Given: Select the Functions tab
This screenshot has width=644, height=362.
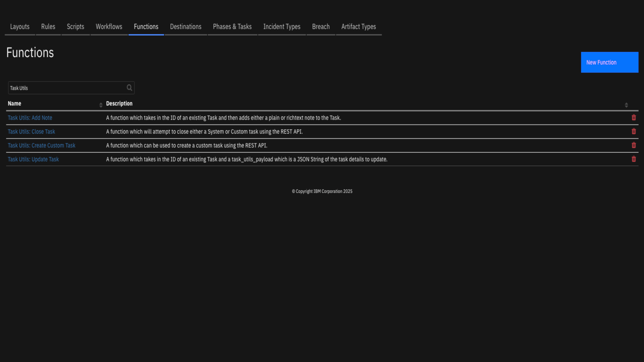Looking at the screenshot, I should click(146, 27).
